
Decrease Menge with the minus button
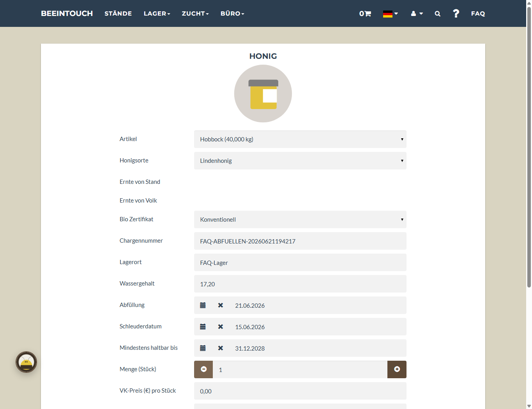(203, 369)
